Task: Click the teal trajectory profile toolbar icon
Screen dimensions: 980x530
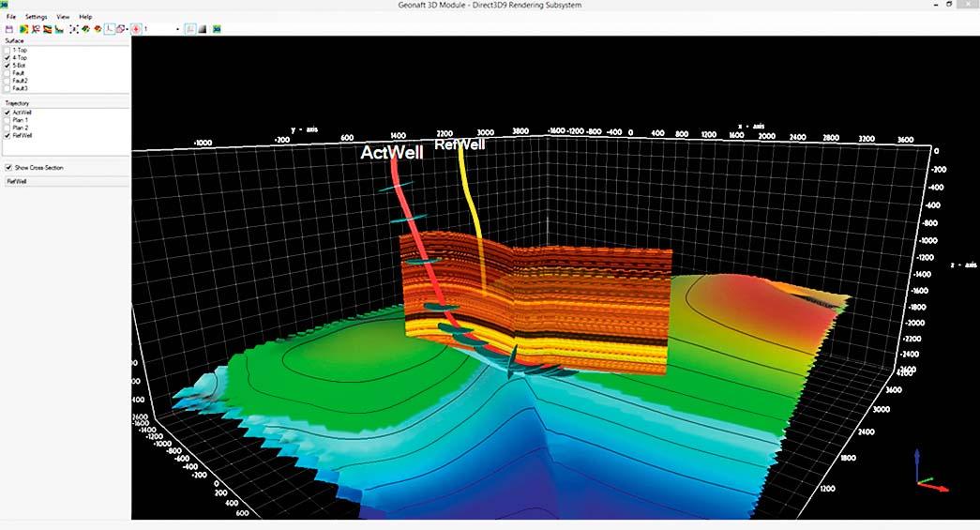Action: click(59, 29)
